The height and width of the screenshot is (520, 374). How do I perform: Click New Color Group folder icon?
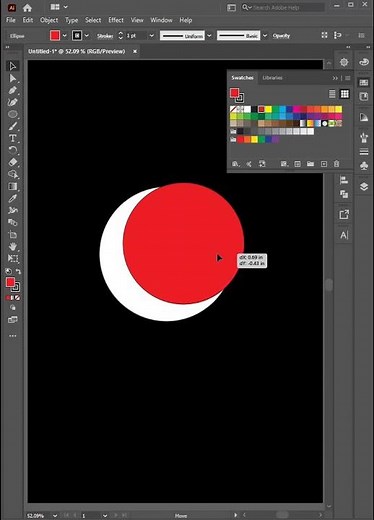click(310, 164)
